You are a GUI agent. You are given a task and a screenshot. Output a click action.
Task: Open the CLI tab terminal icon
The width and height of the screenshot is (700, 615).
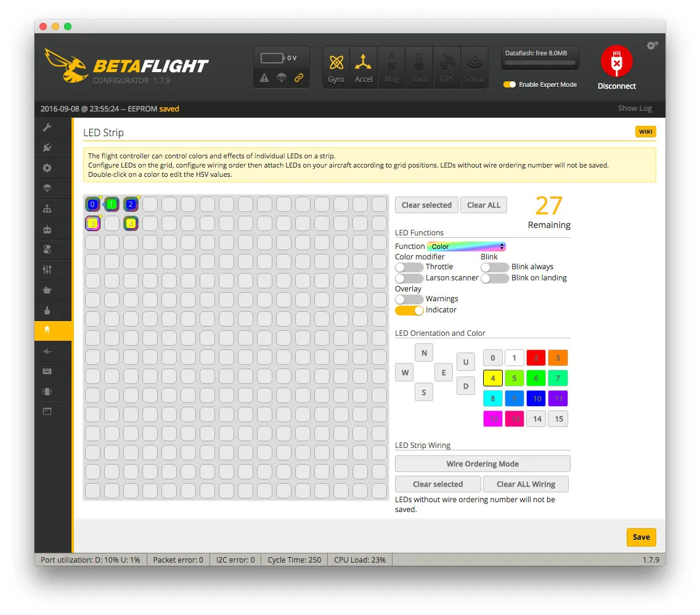(47, 411)
